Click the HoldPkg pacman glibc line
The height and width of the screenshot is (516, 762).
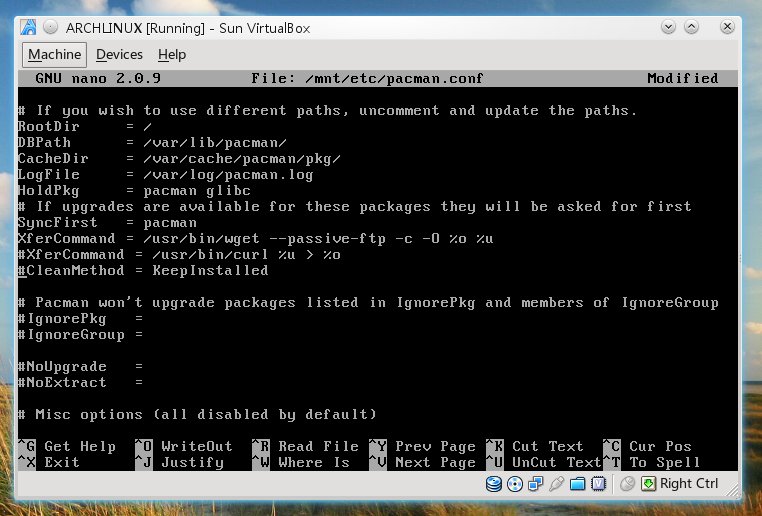click(135, 190)
